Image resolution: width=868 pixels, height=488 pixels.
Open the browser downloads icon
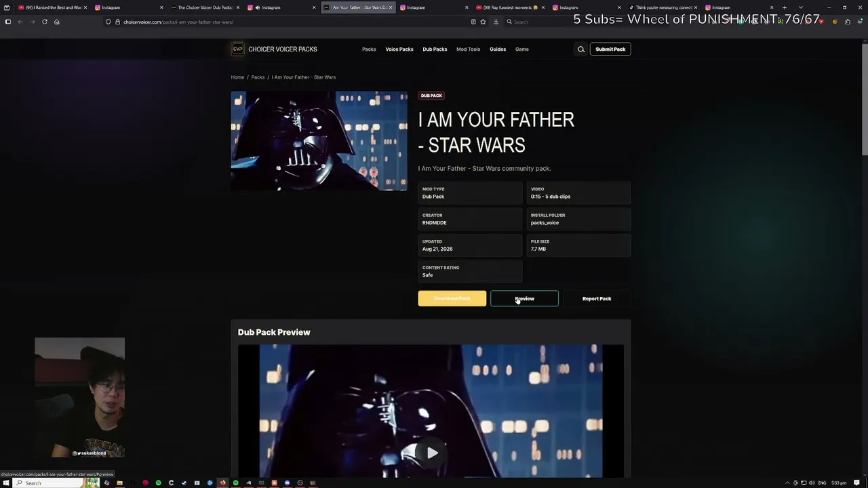click(x=496, y=22)
